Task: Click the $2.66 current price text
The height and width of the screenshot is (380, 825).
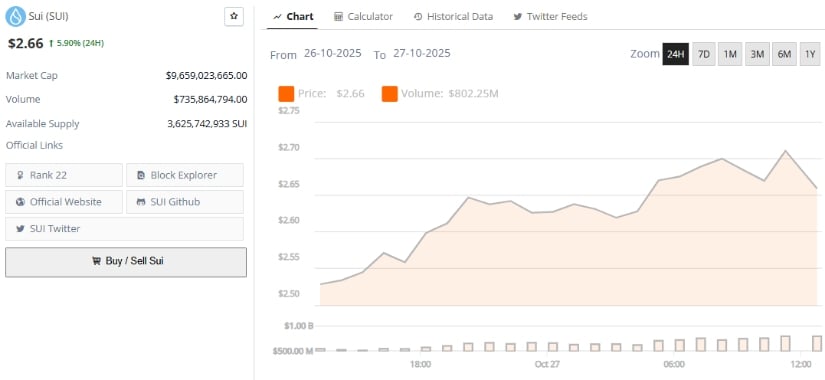Action: [x=25, y=43]
